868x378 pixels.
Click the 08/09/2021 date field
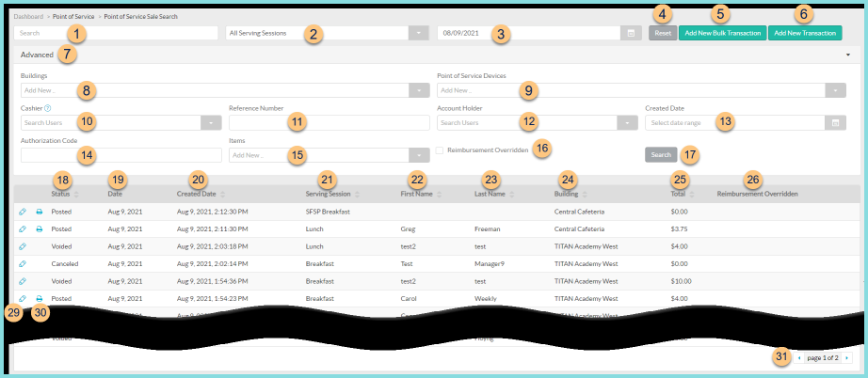(529, 33)
